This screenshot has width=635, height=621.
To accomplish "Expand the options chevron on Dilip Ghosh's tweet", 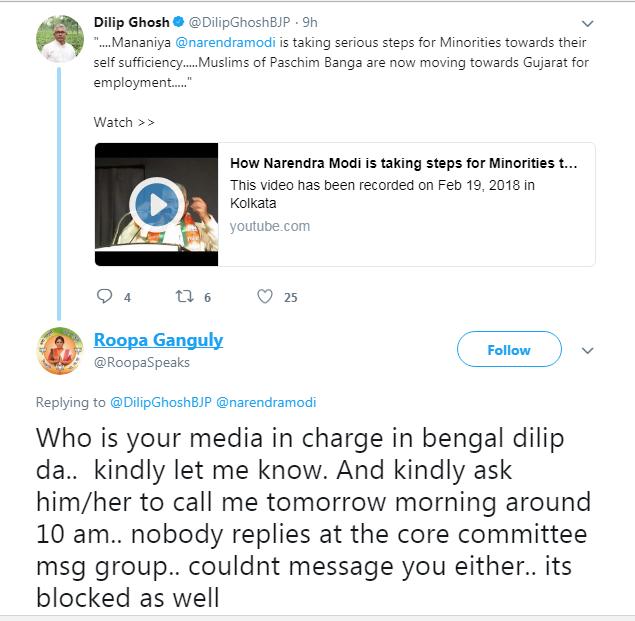I will [587, 23].
